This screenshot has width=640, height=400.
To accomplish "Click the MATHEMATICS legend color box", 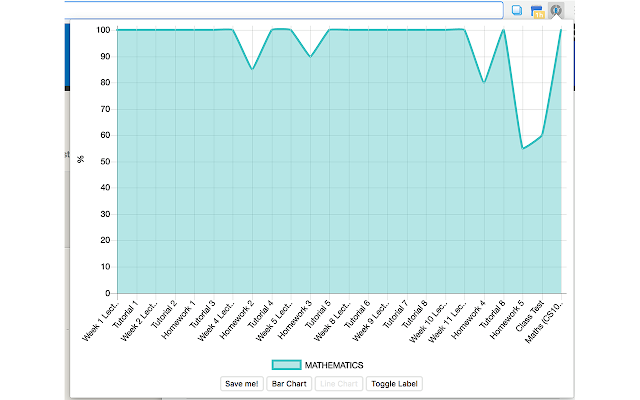I will 287,365.
